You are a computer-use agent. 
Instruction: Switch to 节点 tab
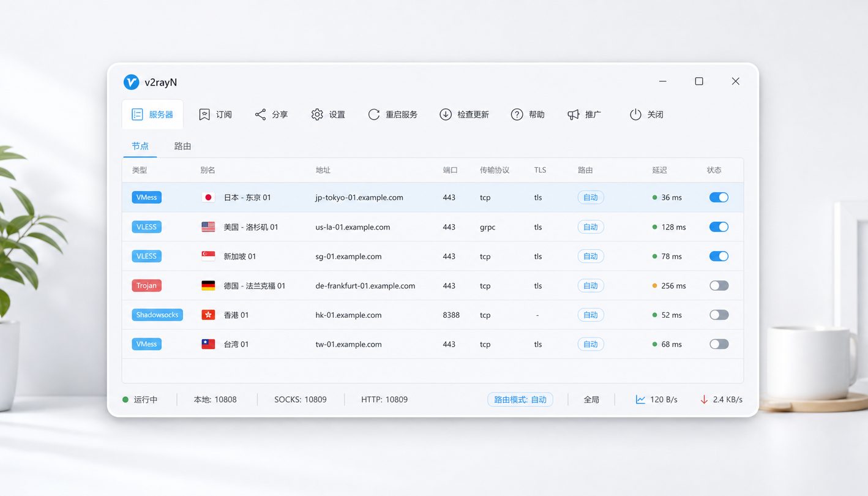[x=140, y=146]
